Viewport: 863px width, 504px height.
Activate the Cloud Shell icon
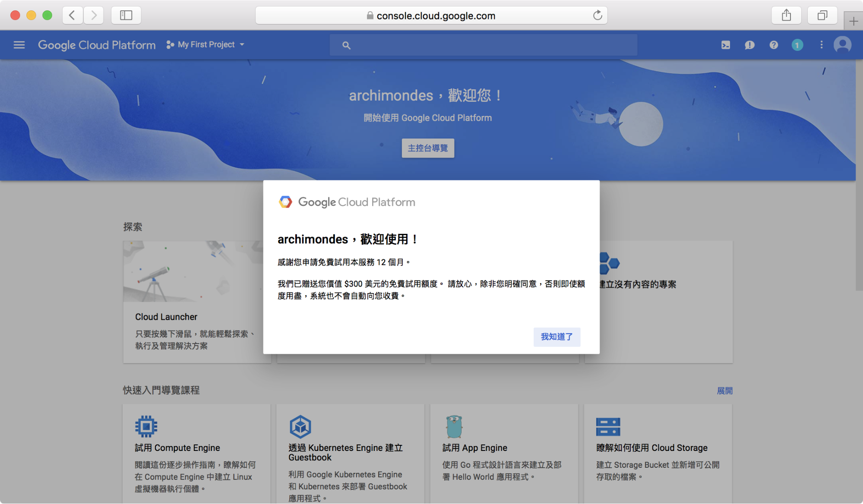pos(726,45)
